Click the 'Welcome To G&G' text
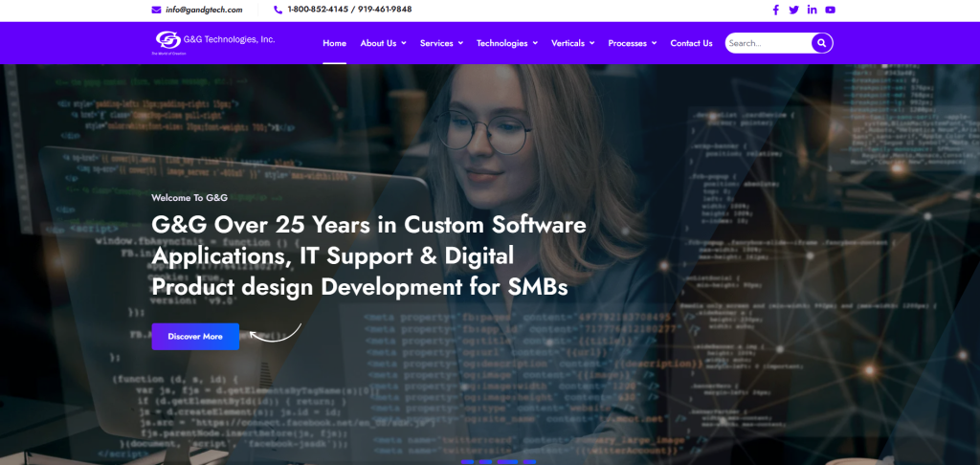 [x=189, y=197]
